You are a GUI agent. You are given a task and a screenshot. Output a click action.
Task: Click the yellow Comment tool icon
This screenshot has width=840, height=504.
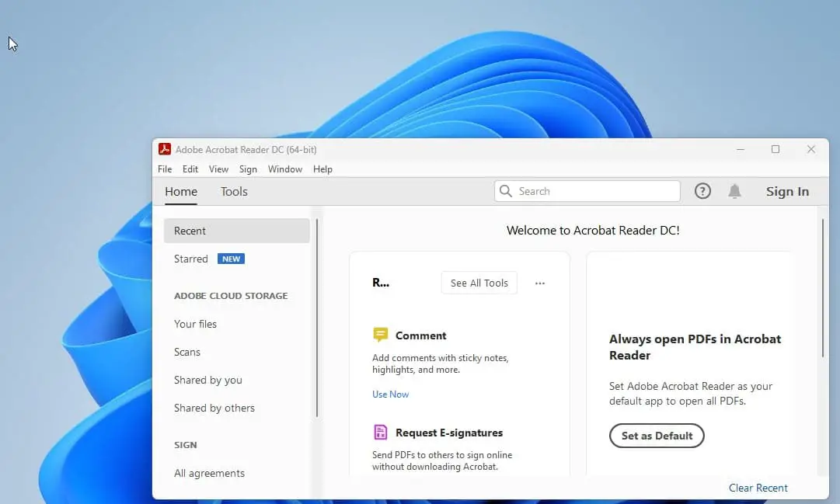(380, 335)
